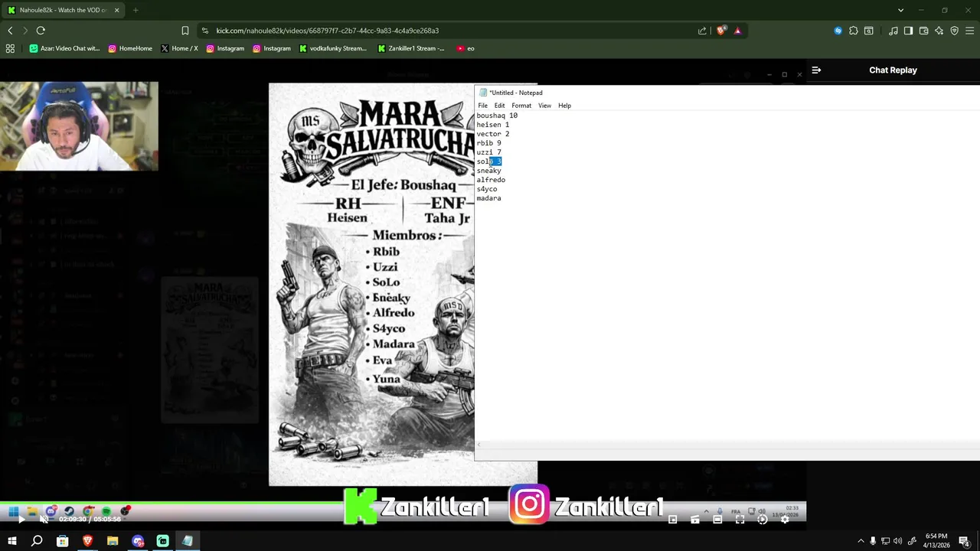980x551 pixels.
Task: Unmute the Kick video player volume
Action: [x=44, y=520]
